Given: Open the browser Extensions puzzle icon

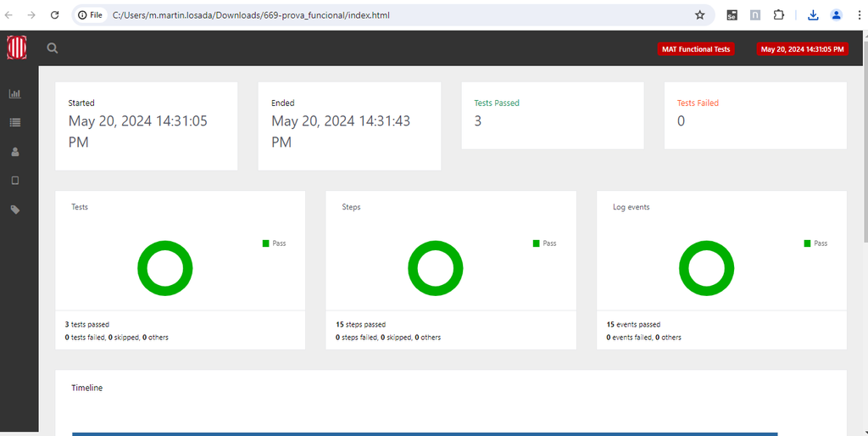Looking at the screenshot, I should [x=778, y=15].
